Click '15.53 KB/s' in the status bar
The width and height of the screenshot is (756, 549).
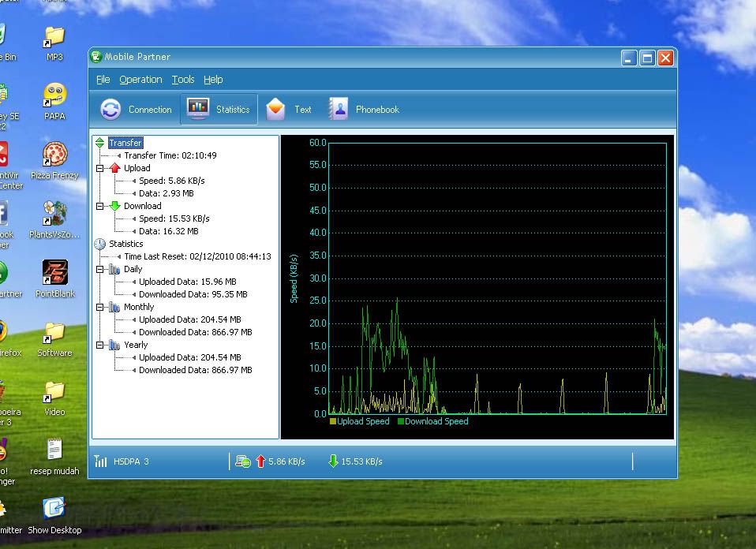click(x=361, y=461)
